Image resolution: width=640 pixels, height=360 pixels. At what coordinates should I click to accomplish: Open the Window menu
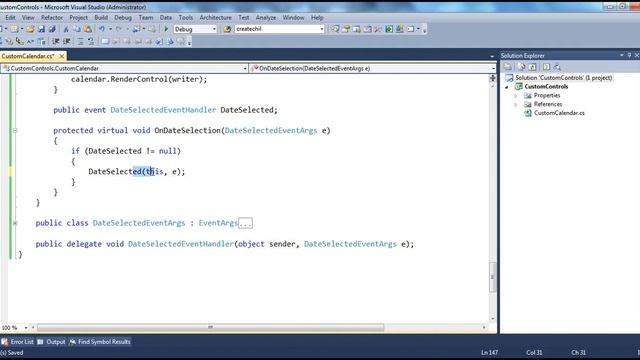tap(293, 18)
